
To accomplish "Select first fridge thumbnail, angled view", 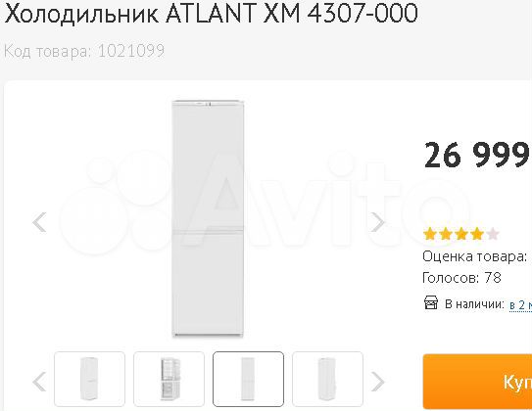I will tap(89, 379).
